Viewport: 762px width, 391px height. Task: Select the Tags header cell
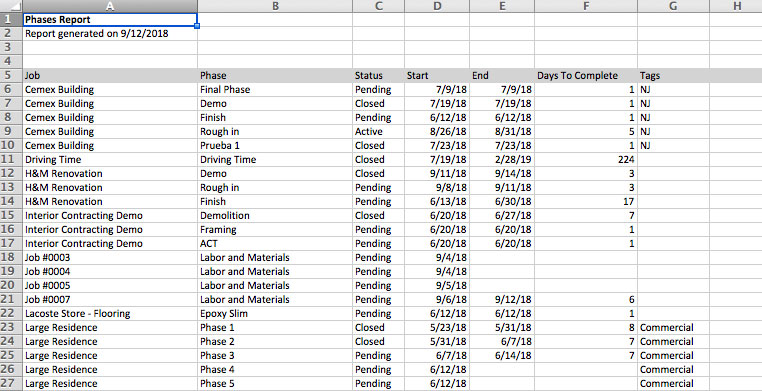click(674, 76)
